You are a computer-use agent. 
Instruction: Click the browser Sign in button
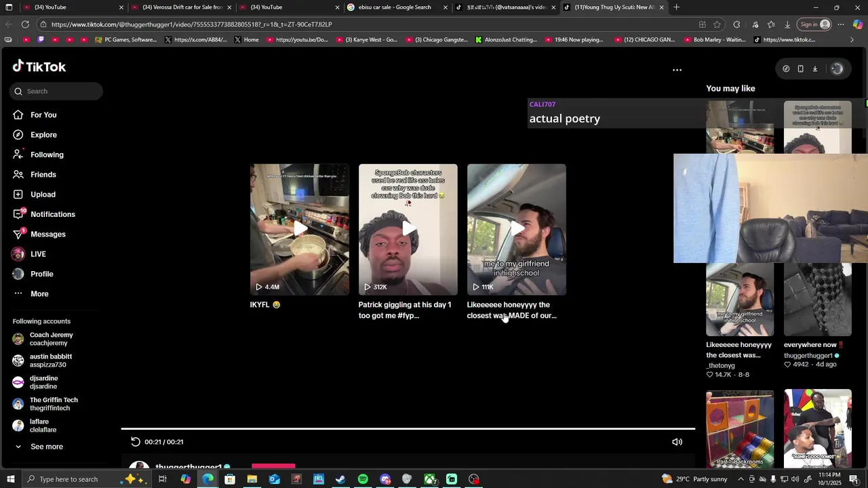[814, 24]
